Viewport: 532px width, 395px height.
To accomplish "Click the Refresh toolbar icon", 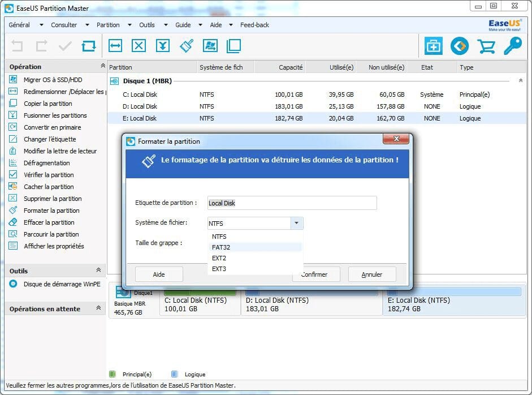I will point(89,46).
